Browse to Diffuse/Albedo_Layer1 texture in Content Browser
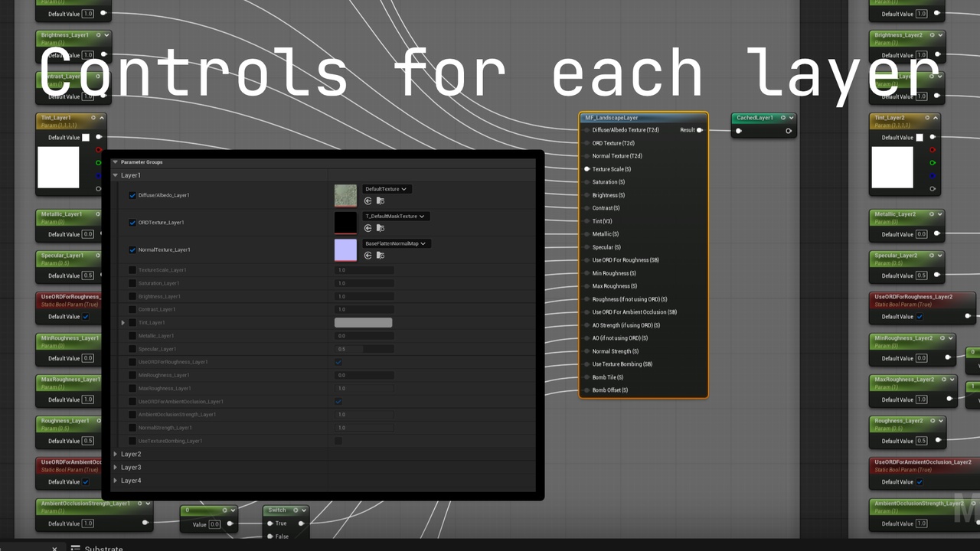This screenshot has width=980, height=551. [x=381, y=201]
